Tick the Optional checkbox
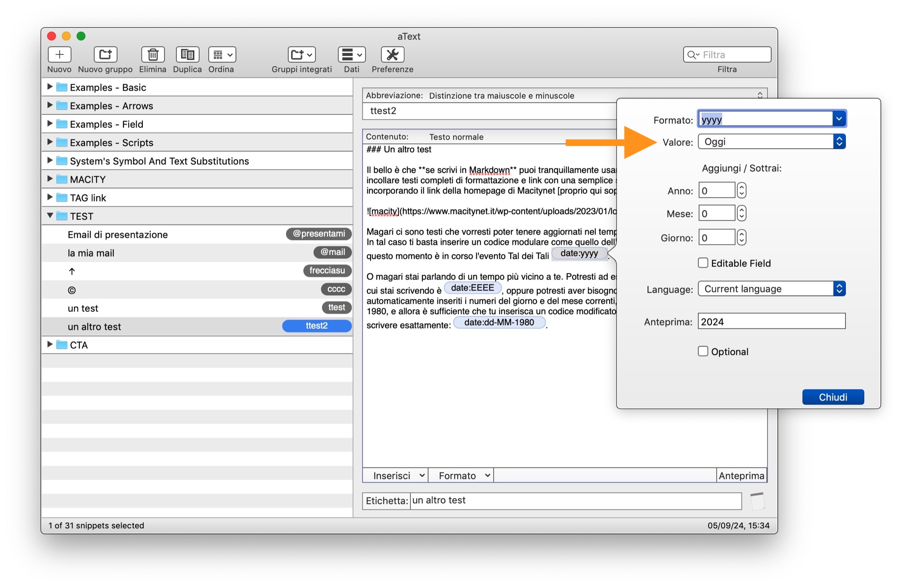 (x=703, y=351)
